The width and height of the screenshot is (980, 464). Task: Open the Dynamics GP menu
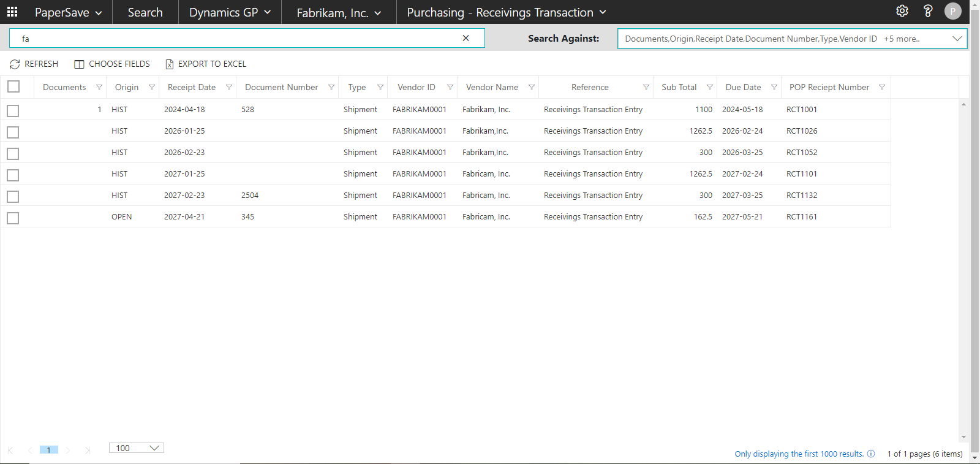coord(230,12)
